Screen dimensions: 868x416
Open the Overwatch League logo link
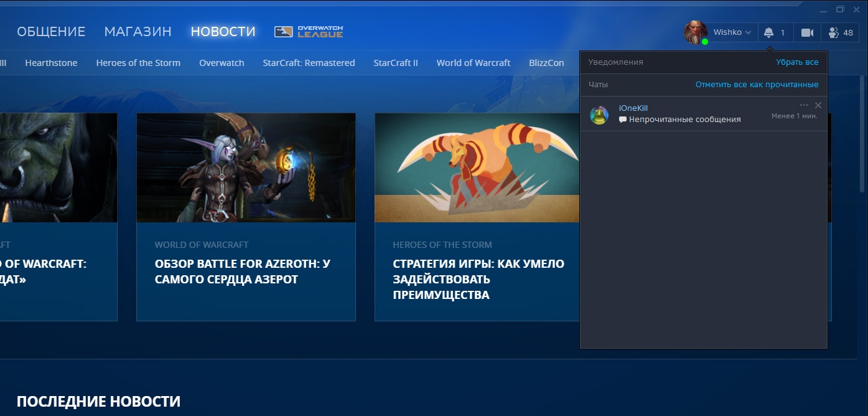[x=309, y=32]
